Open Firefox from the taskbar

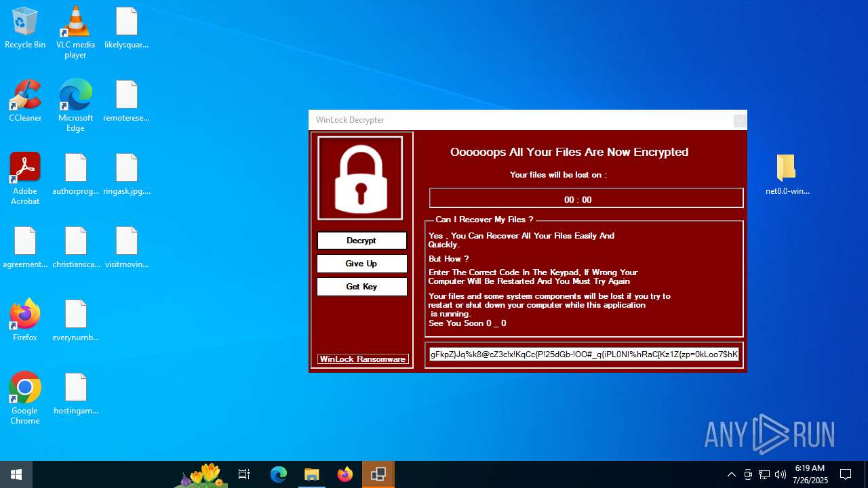tap(345, 474)
